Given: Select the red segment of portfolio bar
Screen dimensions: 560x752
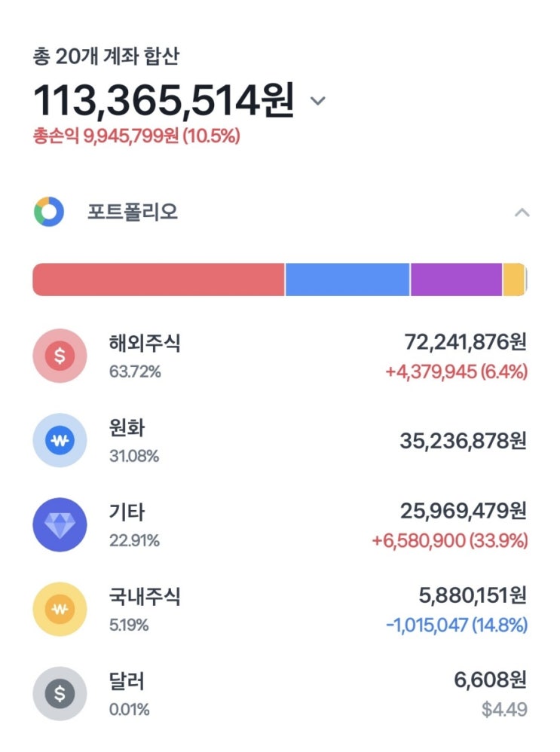Looking at the screenshot, I should pos(158,280).
